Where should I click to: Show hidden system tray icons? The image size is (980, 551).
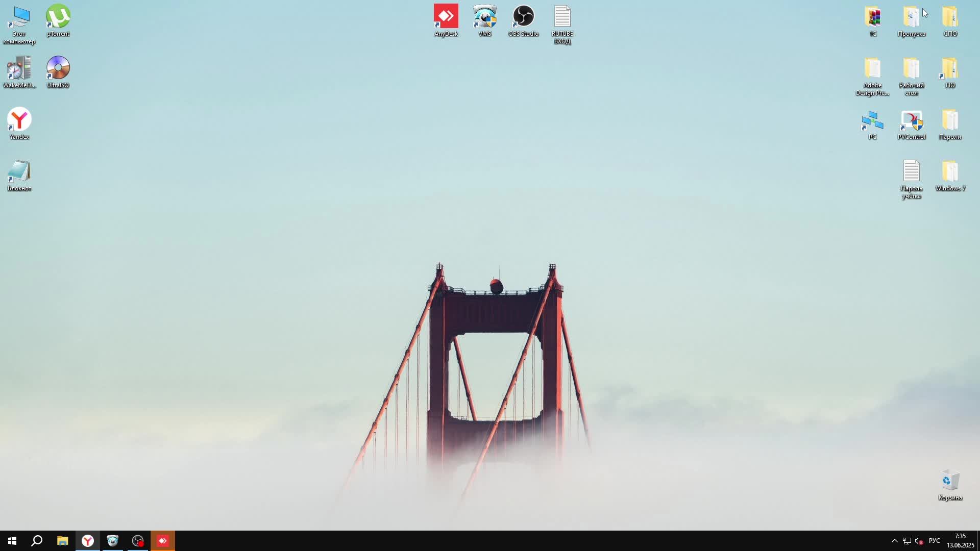coord(894,541)
